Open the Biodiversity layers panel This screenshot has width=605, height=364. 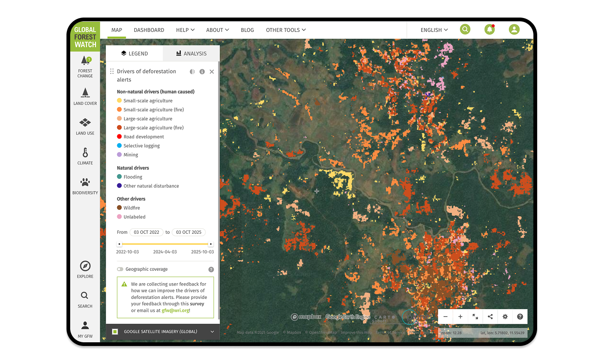point(85,186)
